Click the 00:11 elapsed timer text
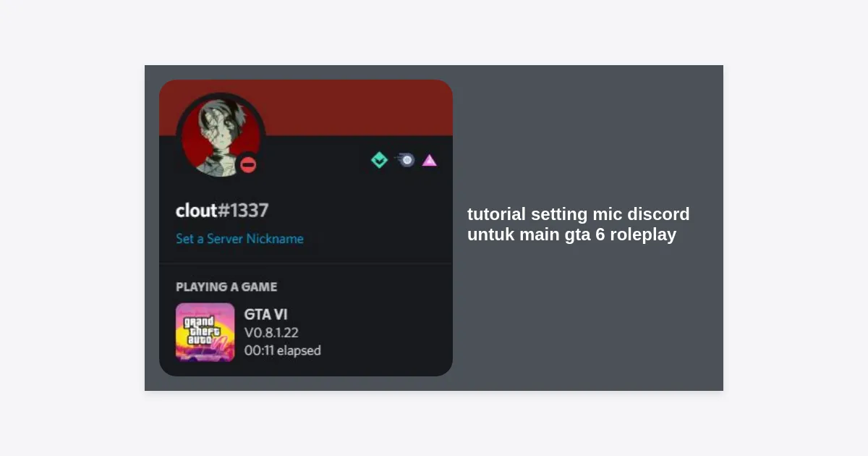This screenshot has height=456, width=868. tap(283, 350)
